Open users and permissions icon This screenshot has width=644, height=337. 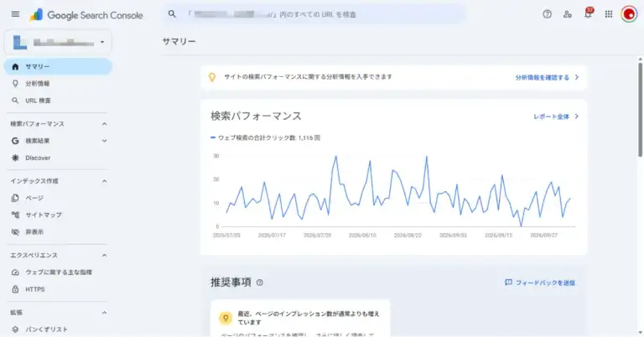pos(568,14)
